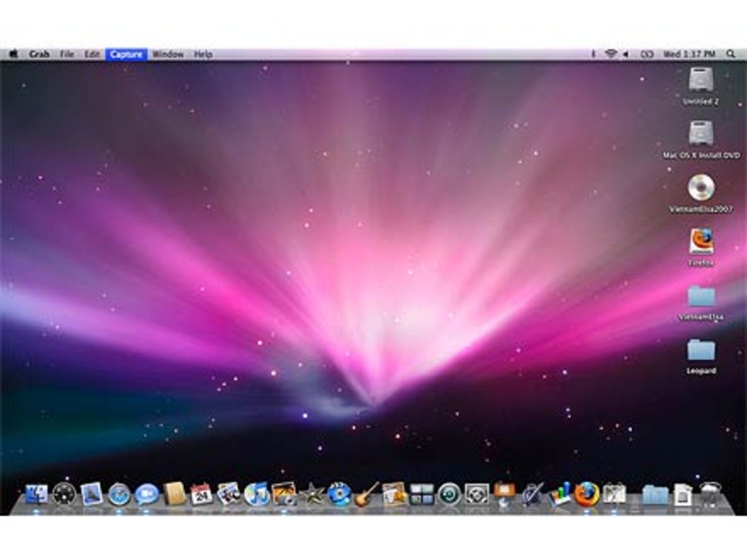This screenshot has width=747, height=560.
Task: Open the Trash in the Dock
Action: (x=710, y=494)
